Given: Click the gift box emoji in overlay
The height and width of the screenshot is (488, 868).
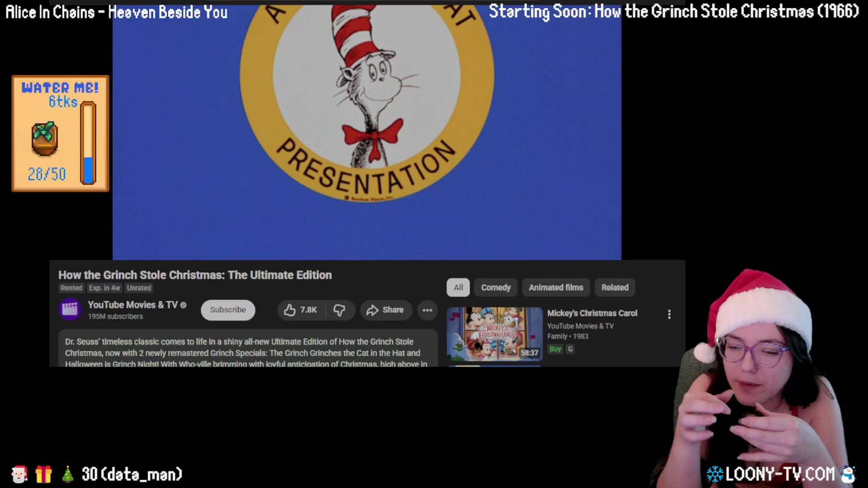Looking at the screenshot, I should click(x=43, y=474).
